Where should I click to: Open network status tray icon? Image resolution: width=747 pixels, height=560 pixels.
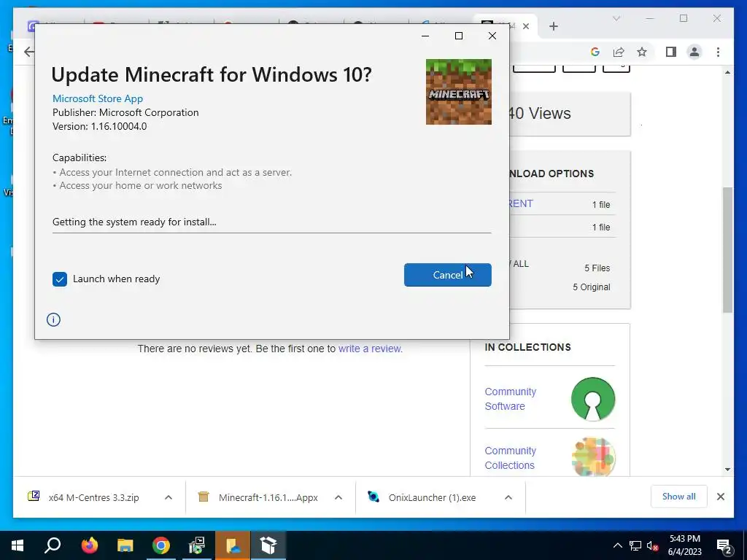[635, 545]
